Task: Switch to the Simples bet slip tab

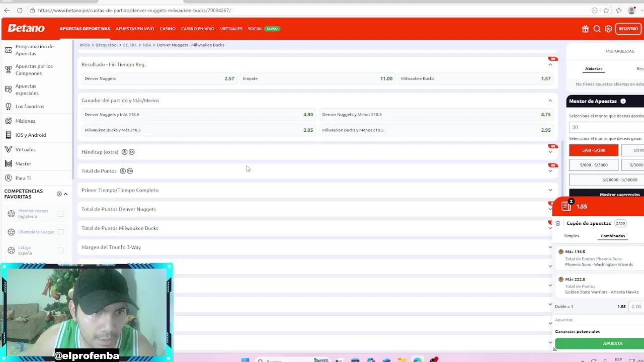Action: 571,236
